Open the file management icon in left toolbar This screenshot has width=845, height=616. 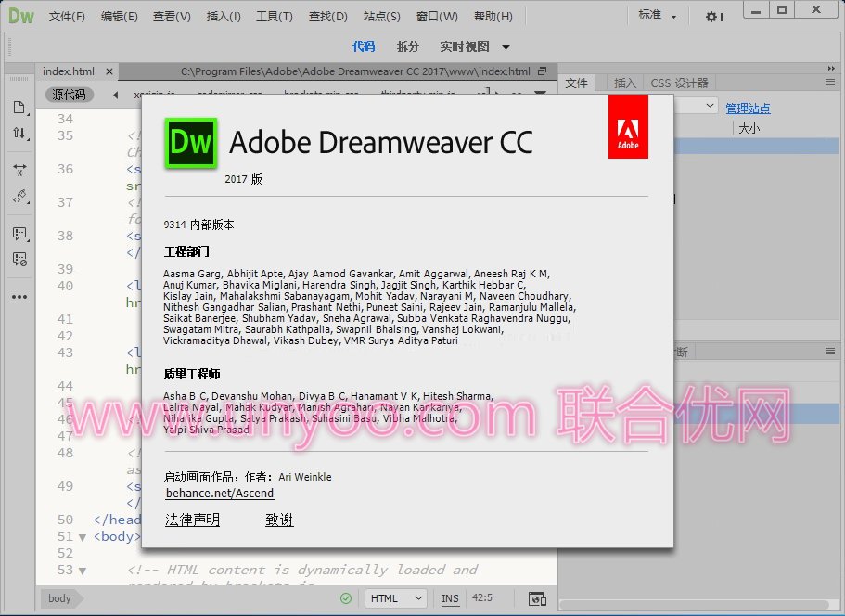[19, 108]
